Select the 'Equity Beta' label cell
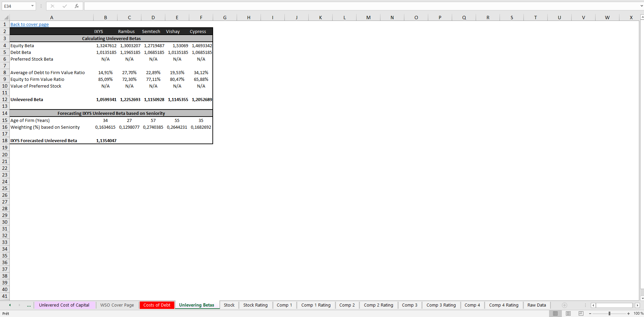This screenshot has height=317, width=644. 52,46
